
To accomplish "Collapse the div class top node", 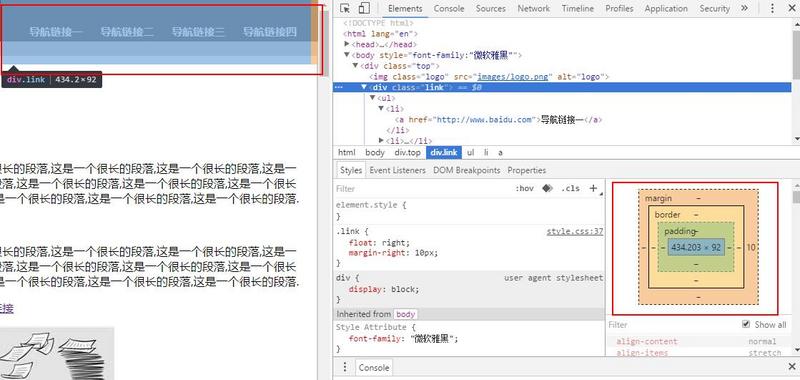I will [x=356, y=66].
